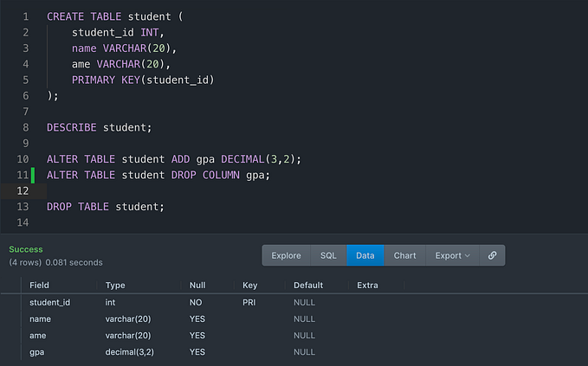Screen dimensions: 588x366
Task: Click line number 1 in gutter
Action: [x=25, y=16]
